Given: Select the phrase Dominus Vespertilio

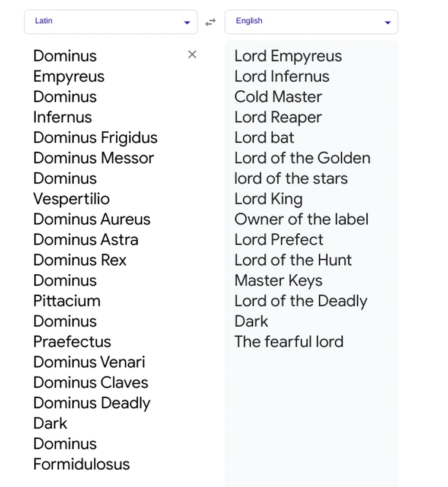Looking at the screenshot, I should [x=71, y=188].
